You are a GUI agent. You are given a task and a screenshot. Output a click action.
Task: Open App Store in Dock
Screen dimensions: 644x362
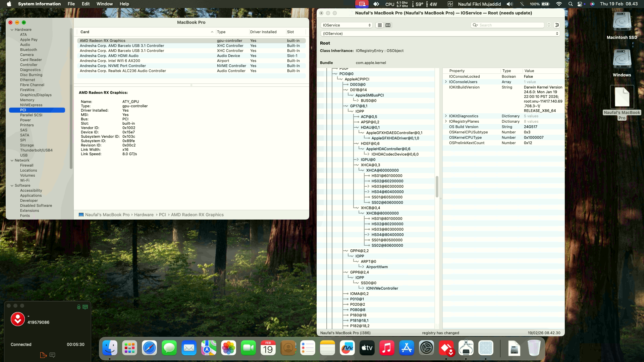click(x=407, y=348)
